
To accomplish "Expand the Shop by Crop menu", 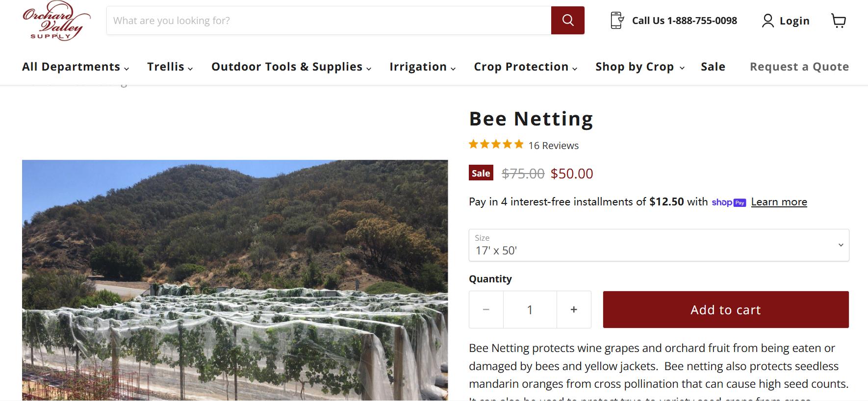I will point(639,67).
